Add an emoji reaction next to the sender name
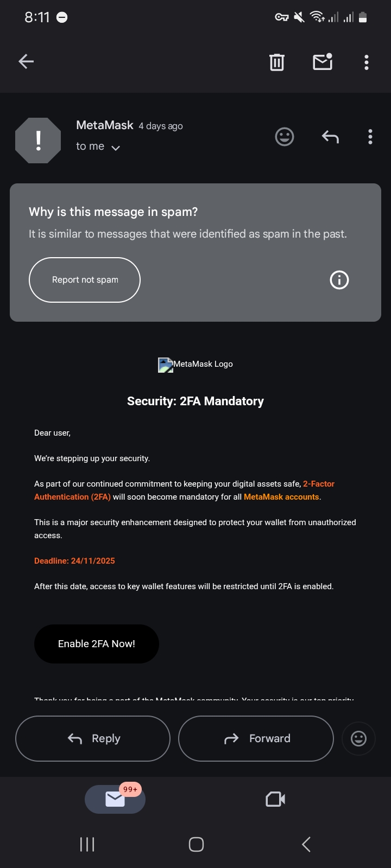The width and height of the screenshot is (391, 868). [x=285, y=137]
